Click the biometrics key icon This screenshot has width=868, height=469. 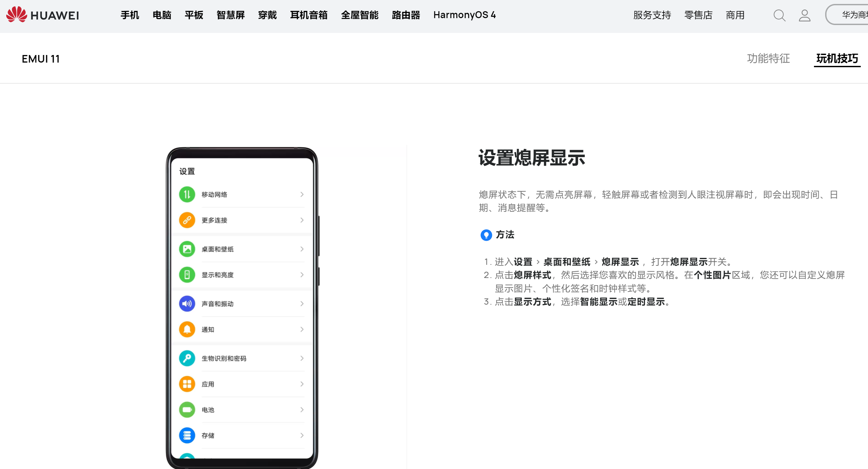pyautogui.click(x=187, y=358)
